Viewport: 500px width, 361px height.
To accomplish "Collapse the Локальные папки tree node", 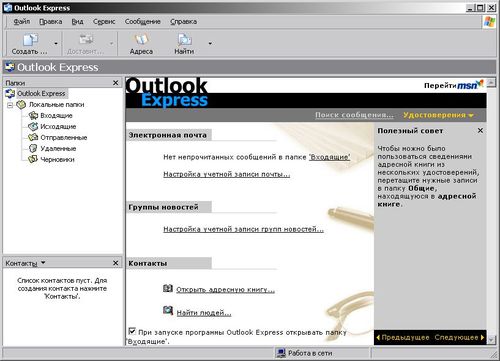I will pos(10,105).
